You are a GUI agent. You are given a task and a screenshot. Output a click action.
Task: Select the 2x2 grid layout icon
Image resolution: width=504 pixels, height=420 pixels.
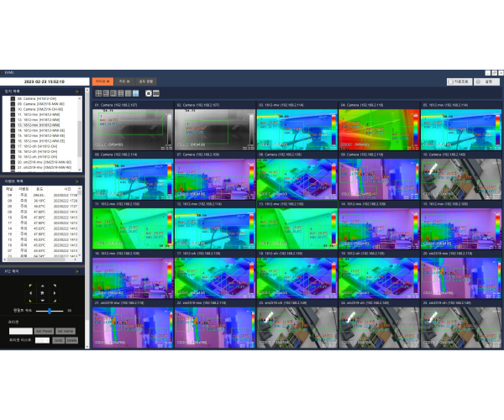point(98,93)
